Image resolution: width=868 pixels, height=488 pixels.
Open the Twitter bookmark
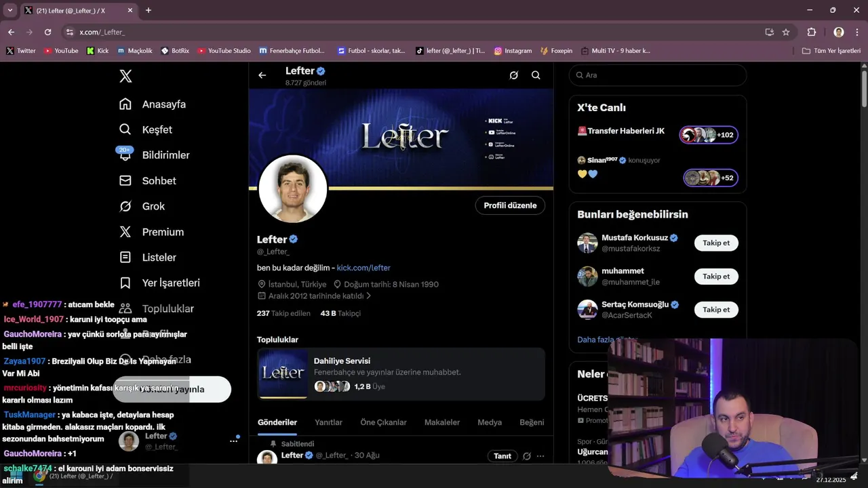click(x=21, y=51)
